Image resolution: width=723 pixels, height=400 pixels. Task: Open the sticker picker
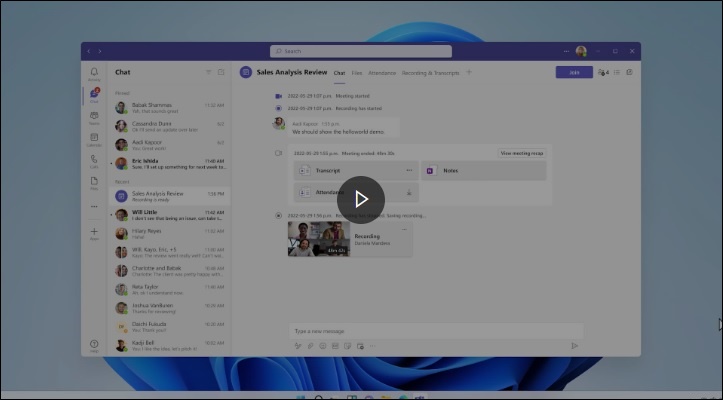pos(348,346)
